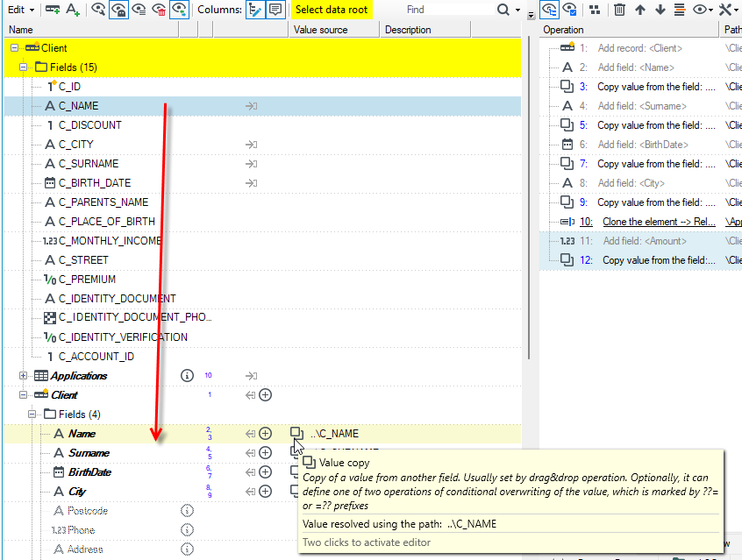Click the info icon on Postcode row
Viewport: 742px width, 560px height.
click(187, 510)
